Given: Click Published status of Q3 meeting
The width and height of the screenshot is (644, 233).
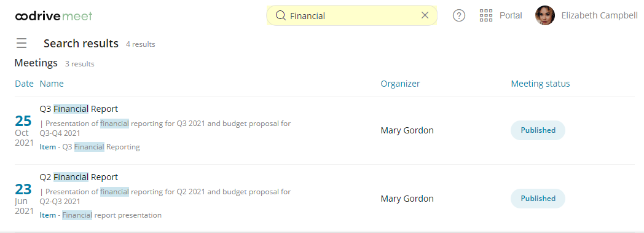Looking at the screenshot, I should tap(538, 130).
